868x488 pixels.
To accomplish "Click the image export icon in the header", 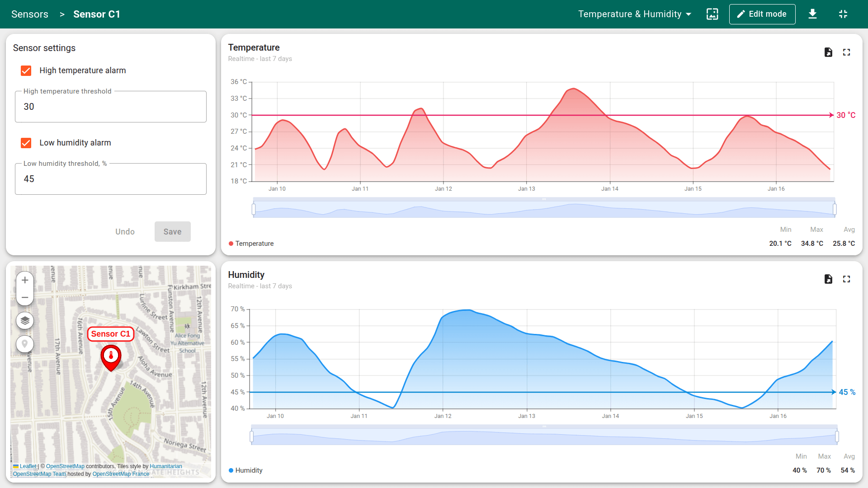I will coord(712,14).
